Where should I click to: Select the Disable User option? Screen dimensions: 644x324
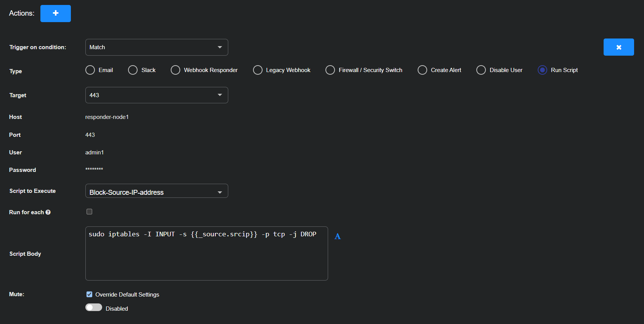pos(481,70)
